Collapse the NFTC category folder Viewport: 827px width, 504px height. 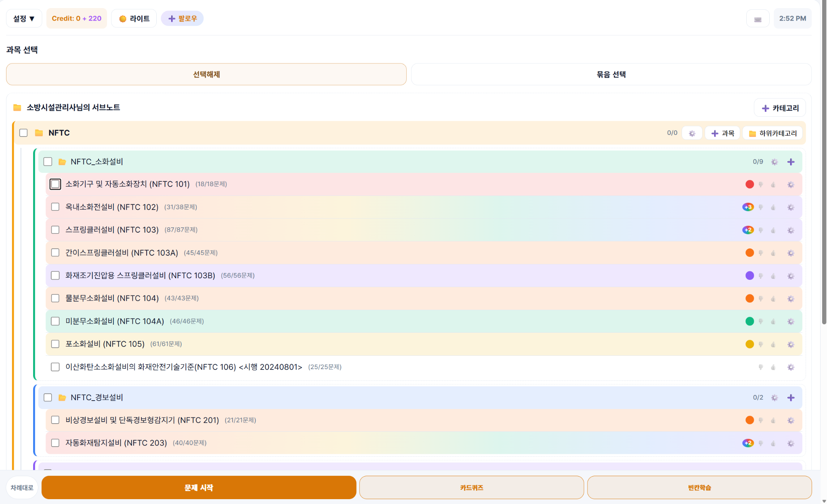[x=39, y=133]
